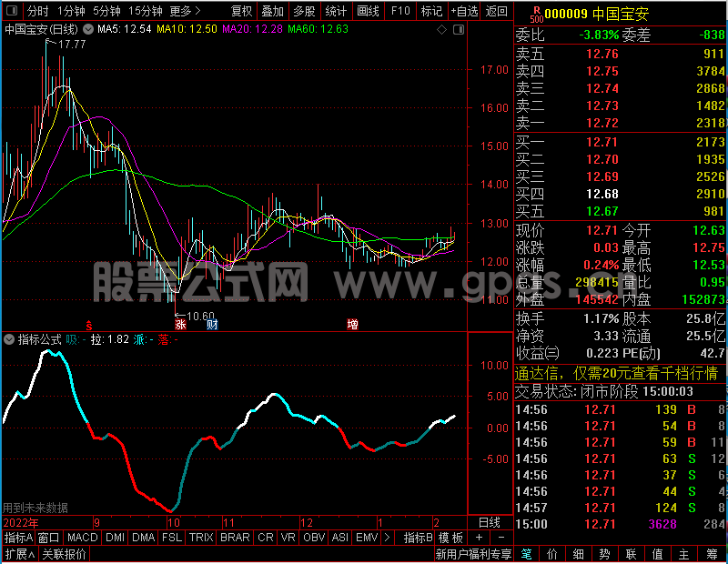Switch indicator to DMI
The image size is (728, 564).
tap(115, 538)
